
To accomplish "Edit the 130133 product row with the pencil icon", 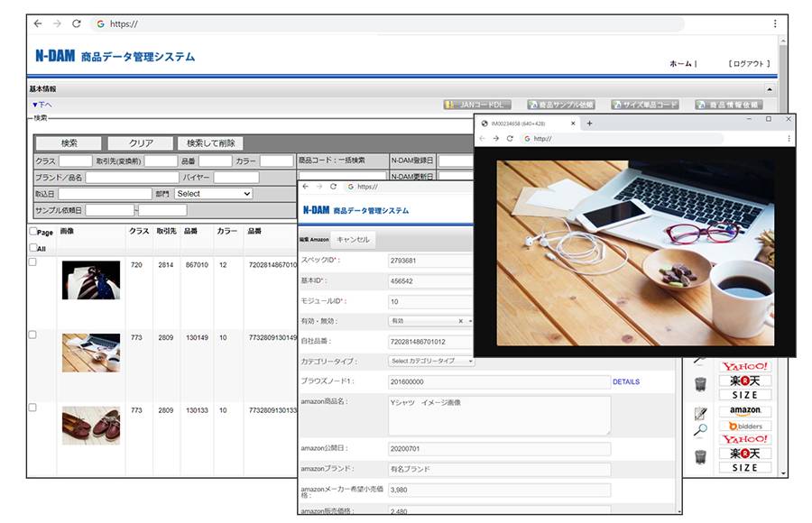I will click(700, 413).
